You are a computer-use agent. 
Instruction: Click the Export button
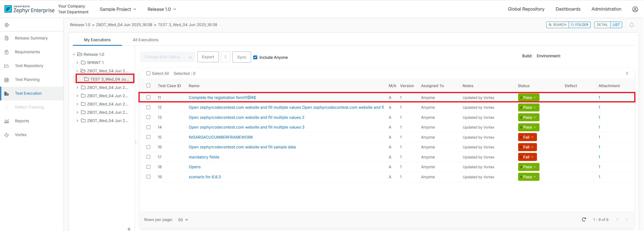[208, 57]
